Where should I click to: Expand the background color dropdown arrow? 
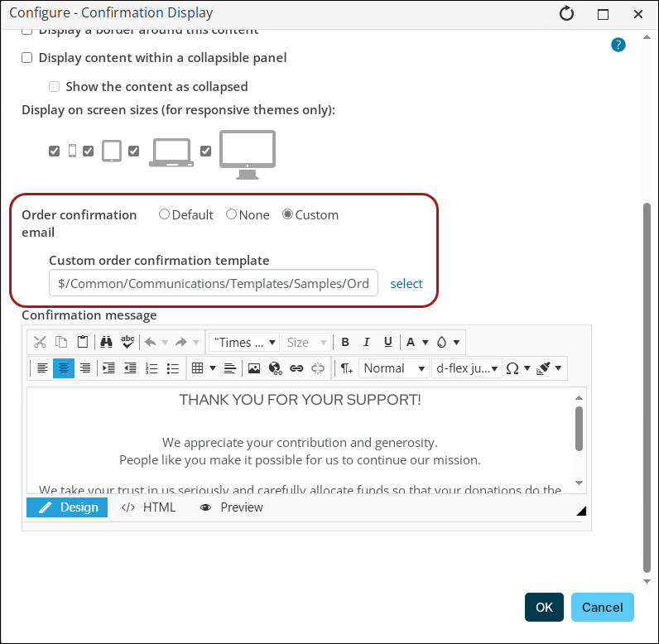(456, 343)
